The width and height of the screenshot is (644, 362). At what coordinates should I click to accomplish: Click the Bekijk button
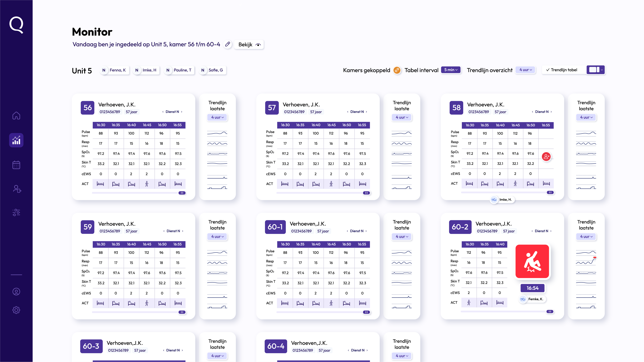click(249, 44)
